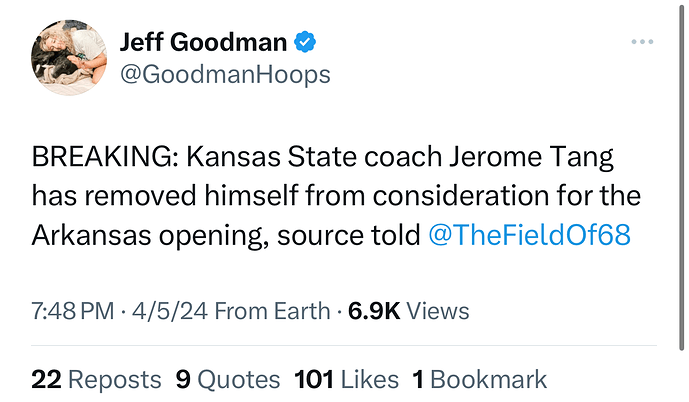Show the 22 Reposts list
The height and width of the screenshot is (402, 689).
tap(96, 379)
